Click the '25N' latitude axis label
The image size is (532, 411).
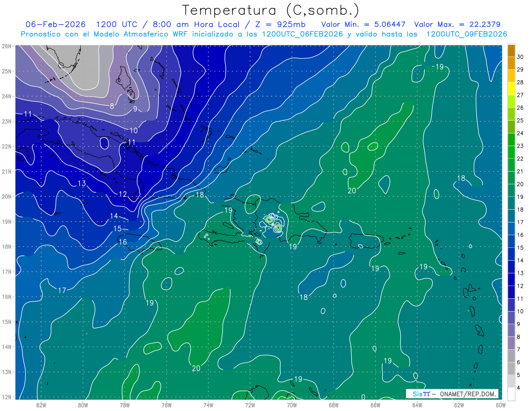coord(7,71)
